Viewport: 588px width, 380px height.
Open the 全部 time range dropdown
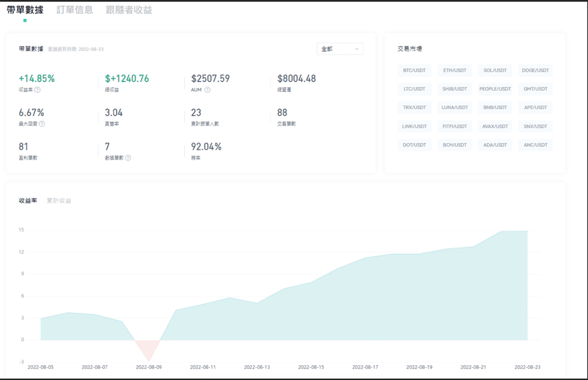[340, 49]
